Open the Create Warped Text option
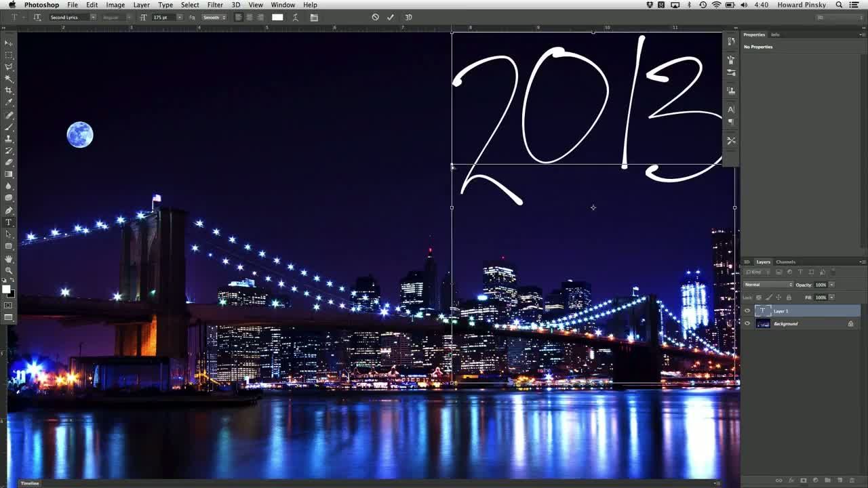Image resolution: width=868 pixels, height=488 pixels. click(296, 17)
